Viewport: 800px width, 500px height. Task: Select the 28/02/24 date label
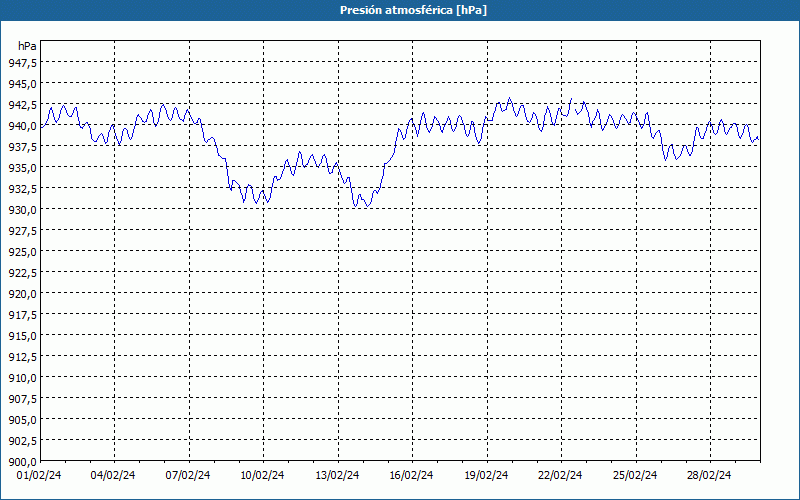pos(708,475)
